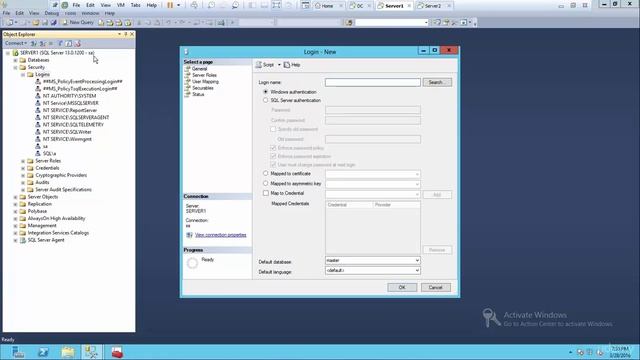Open the SSMS Window menu
Image resolution: width=640 pixels, height=360 pixels.
(90, 13)
